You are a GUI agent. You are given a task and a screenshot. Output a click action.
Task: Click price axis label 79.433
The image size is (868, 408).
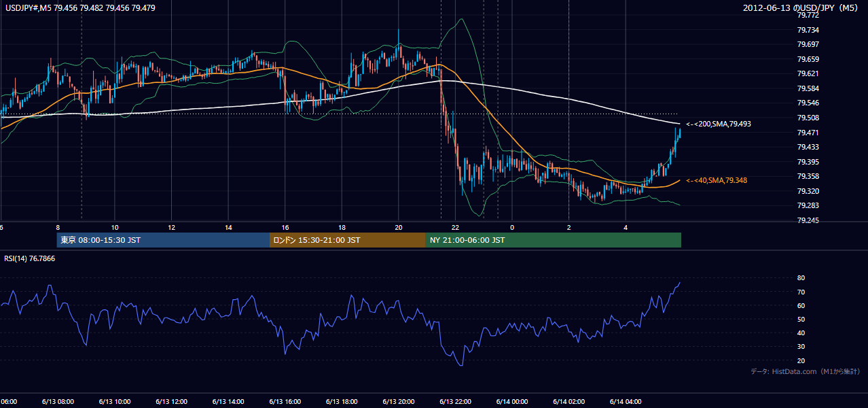[x=808, y=147]
